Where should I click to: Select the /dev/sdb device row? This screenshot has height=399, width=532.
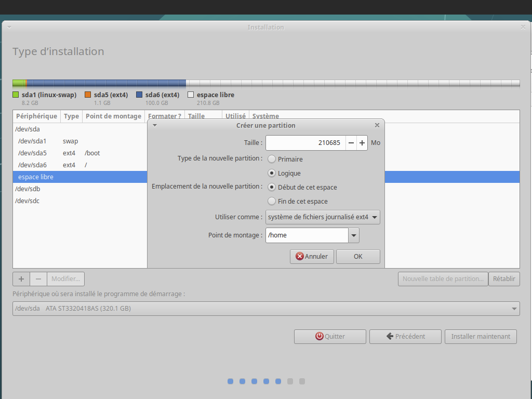click(28, 189)
